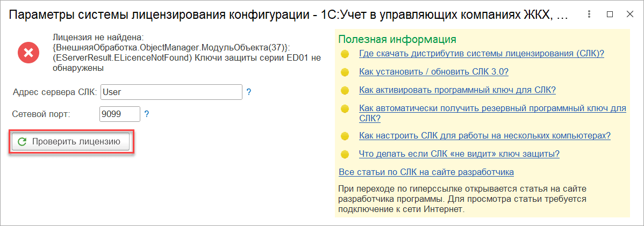
Task: Open 'Все статьи по СЛК на сайте разработчика'
Action: (x=426, y=172)
